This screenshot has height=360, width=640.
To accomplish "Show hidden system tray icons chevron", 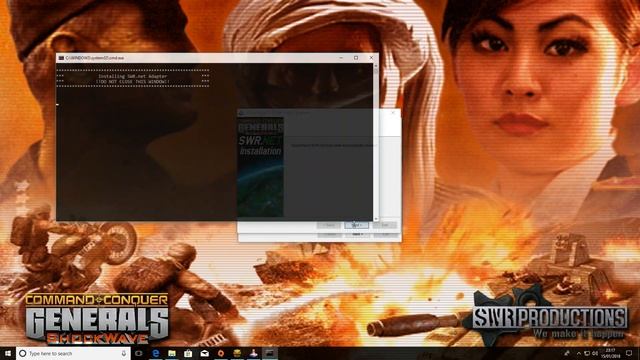I will tap(578, 353).
